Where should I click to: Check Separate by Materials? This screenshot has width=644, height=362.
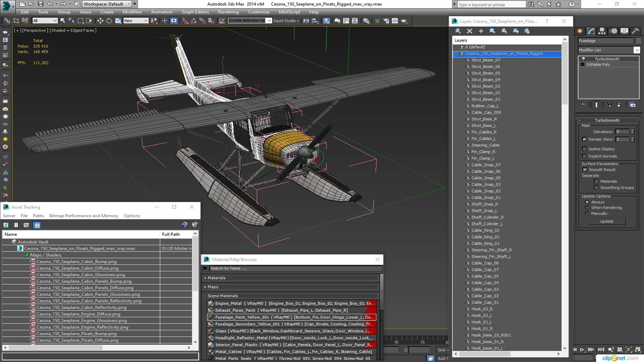click(x=596, y=181)
